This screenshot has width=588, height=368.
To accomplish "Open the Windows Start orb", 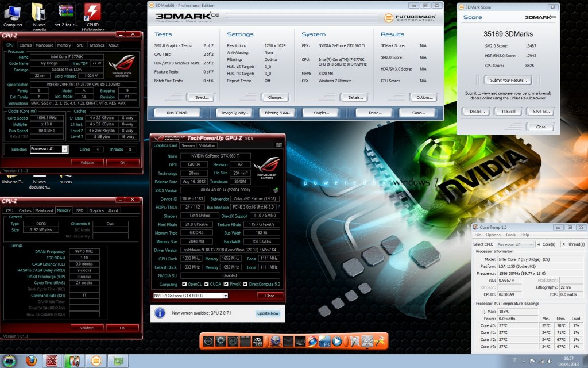I will point(9,361).
